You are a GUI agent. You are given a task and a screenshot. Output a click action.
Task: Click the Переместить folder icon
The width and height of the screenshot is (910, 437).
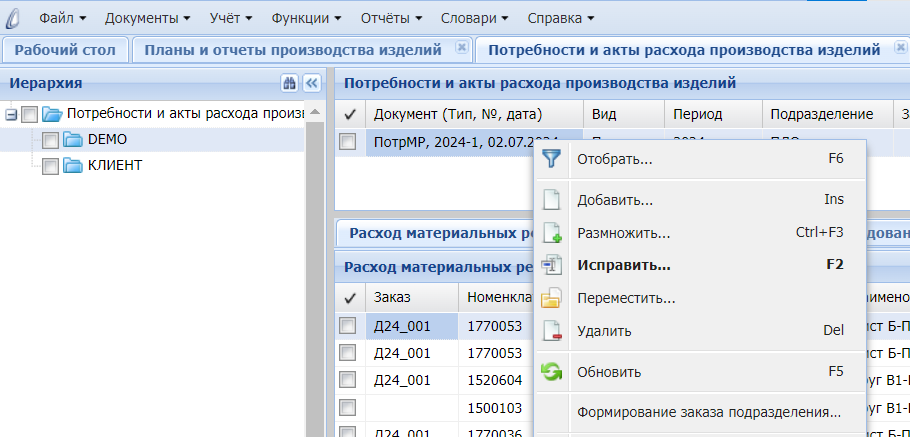pyautogui.click(x=552, y=298)
